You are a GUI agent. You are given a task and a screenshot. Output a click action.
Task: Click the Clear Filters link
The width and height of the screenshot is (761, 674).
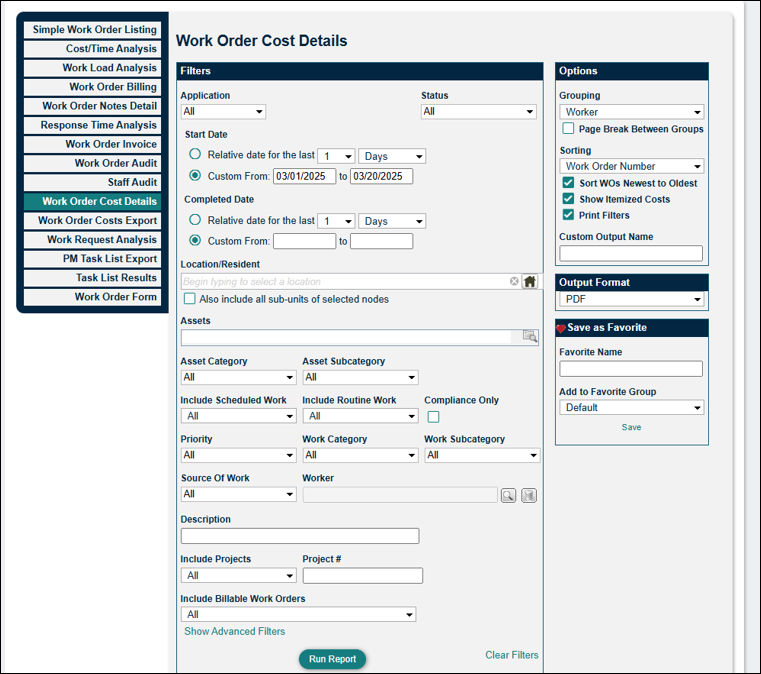point(512,655)
